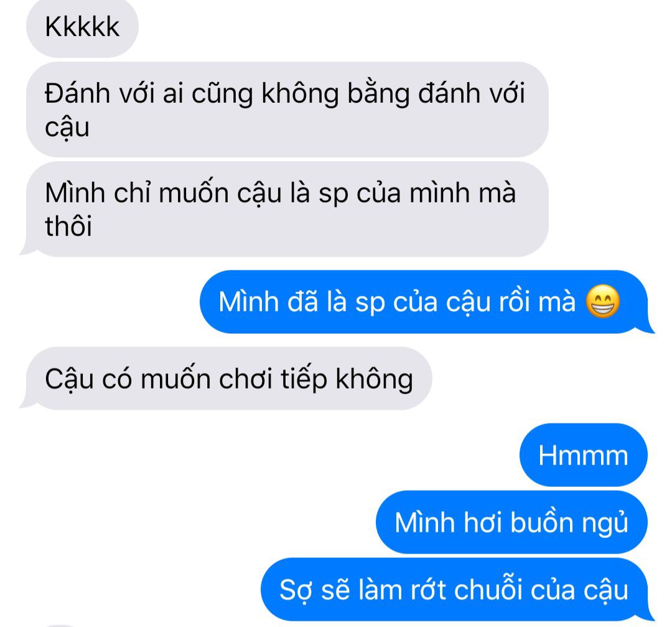The height and width of the screenshot is (627, 672).
Task: Tap the "Sợ sẽ làm rớt chuỗi" message
Action: point(457,589)
